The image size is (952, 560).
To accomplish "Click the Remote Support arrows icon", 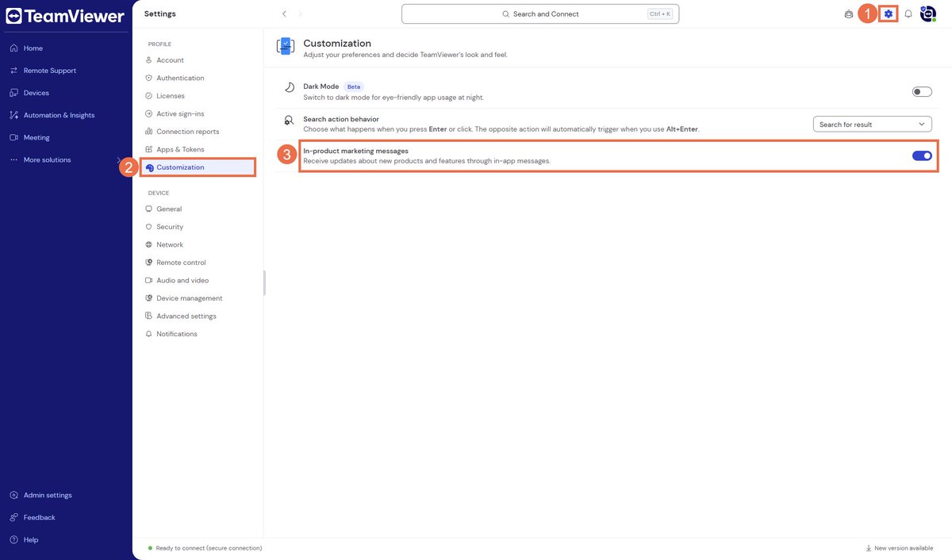I will tap(14, 71).
